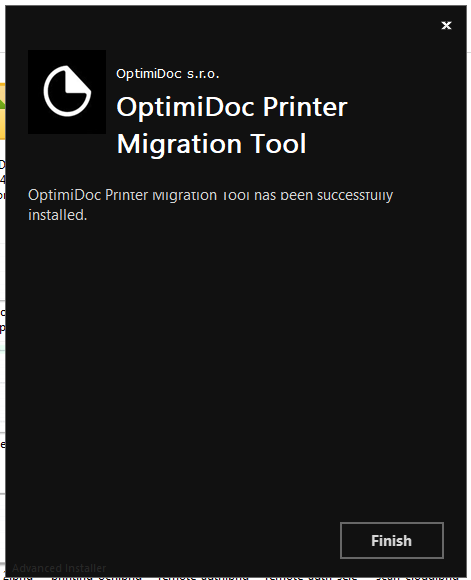Click the word Tool in the heading
This screenshot has width=471, height=580.
point(278,144)
